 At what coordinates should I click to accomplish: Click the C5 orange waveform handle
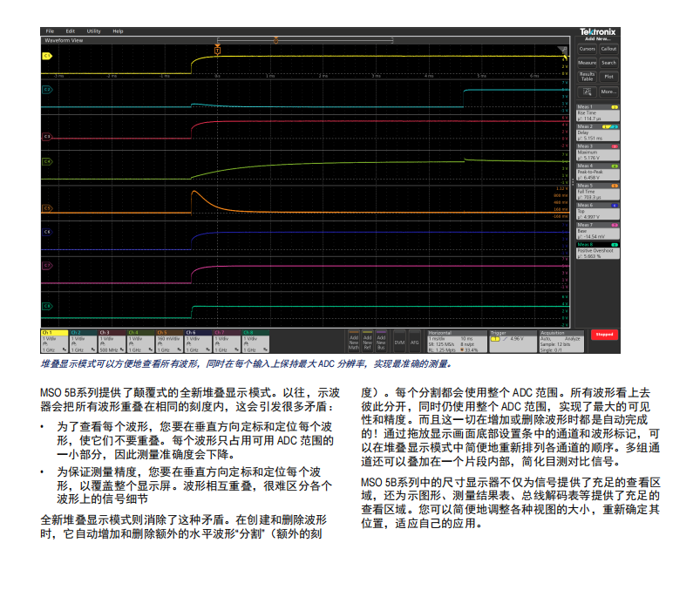click(x=47, y=208)
